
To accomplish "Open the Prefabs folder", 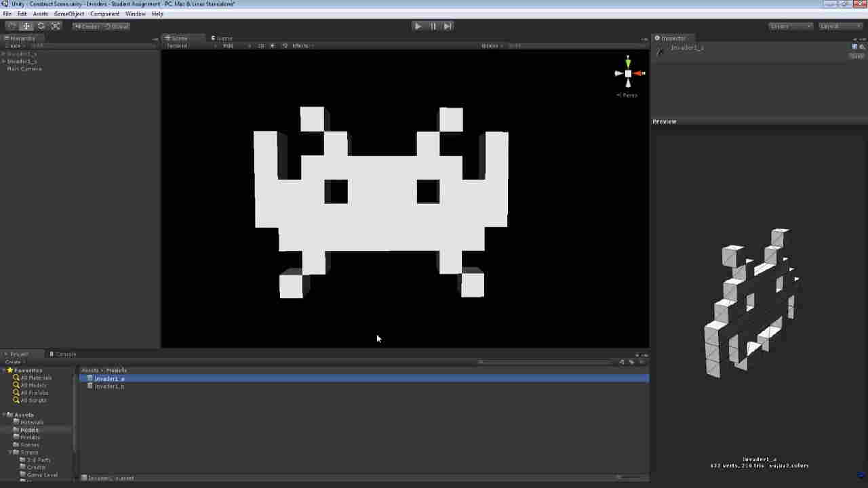I will (30, 437).
